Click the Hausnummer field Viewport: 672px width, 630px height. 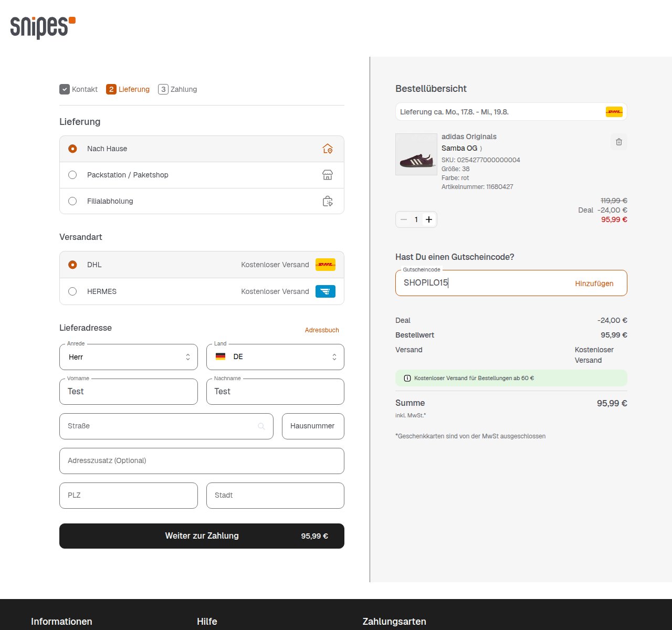coord(313,426)
